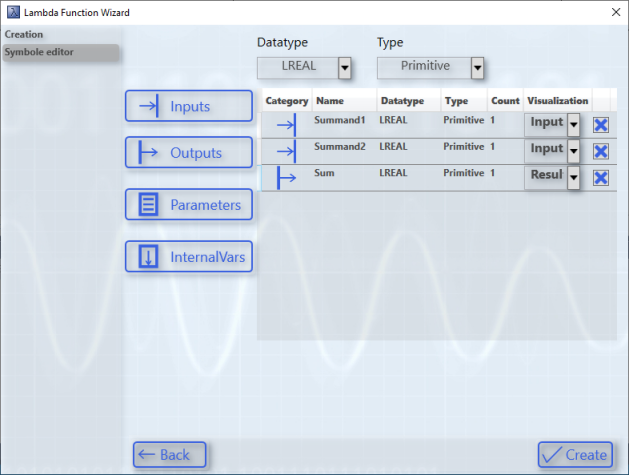Click the Name column header
The height and width of the screenshot is (475, 629).
click(x=329, y=101)
